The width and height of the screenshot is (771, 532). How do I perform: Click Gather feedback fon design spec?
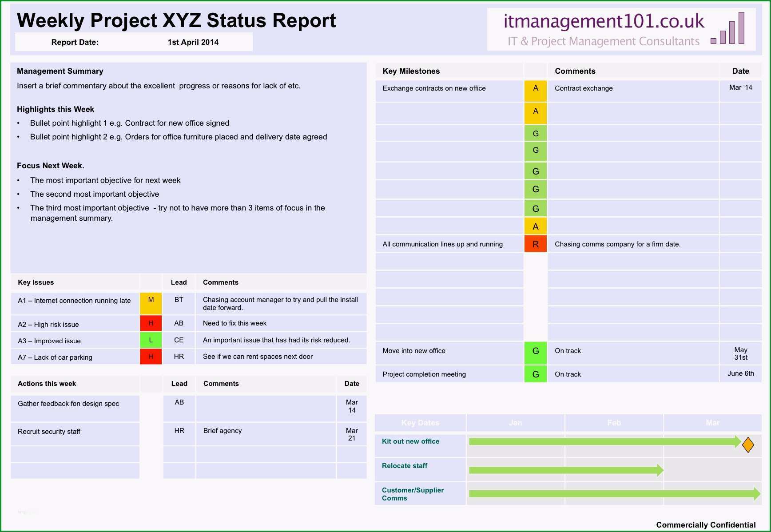(x=68, y=404)
